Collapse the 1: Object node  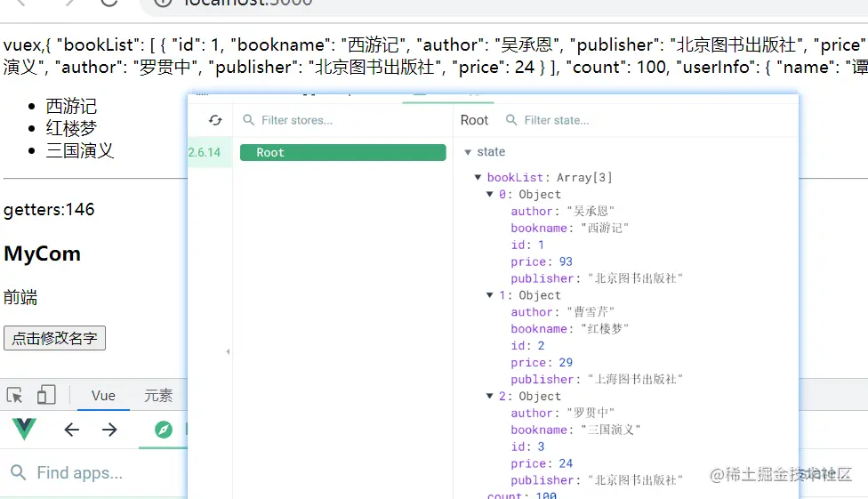click(x=489, y=294)
